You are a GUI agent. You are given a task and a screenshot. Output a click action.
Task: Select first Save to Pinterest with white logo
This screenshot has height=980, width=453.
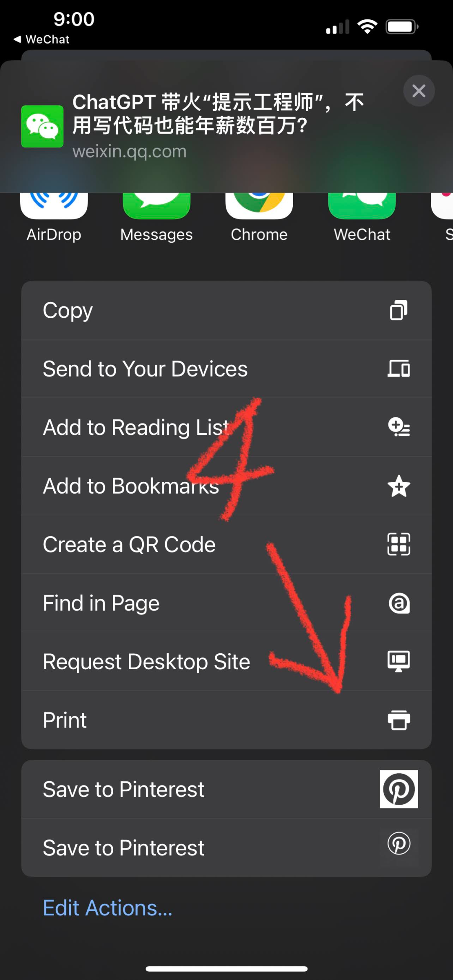(226, 789)
